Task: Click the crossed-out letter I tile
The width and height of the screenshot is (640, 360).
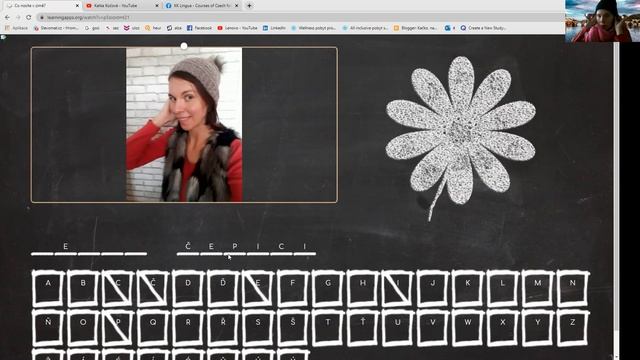Action: [398, 288]
